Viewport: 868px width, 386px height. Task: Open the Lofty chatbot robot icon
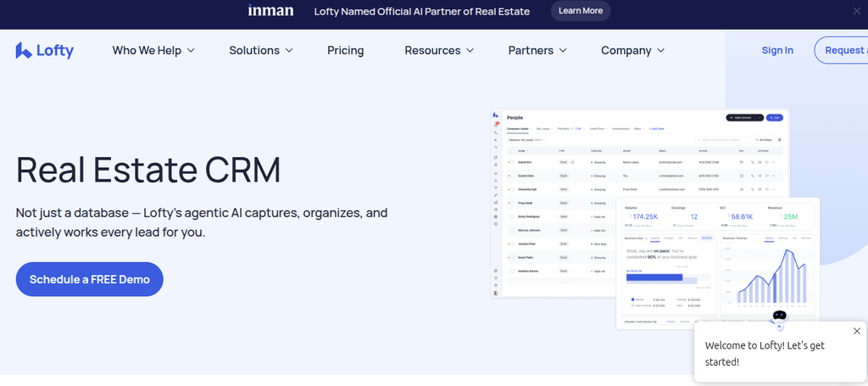pos(780,318)
